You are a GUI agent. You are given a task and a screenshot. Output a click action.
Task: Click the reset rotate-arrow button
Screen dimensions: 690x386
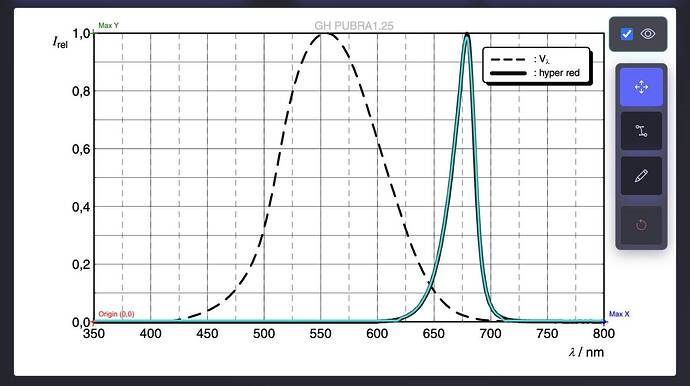[x=641, y=225]
